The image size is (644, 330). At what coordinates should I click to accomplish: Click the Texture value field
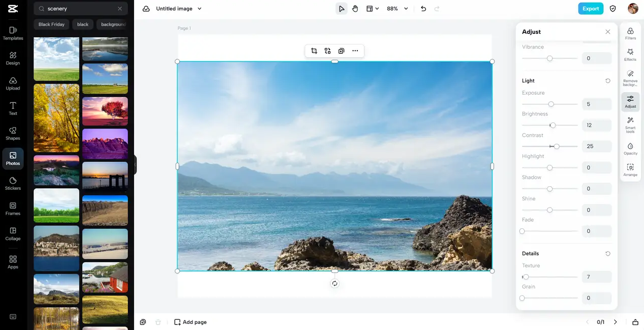click(597, 277)
